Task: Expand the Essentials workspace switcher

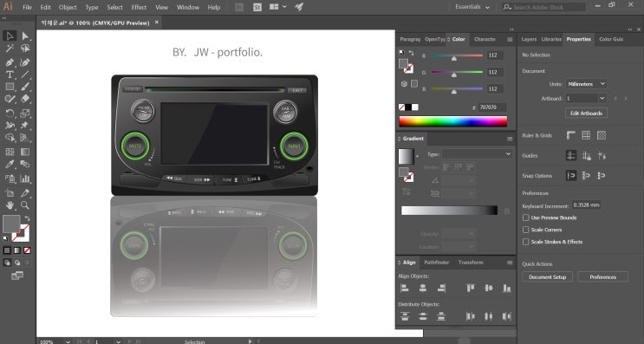Action: pyautogui.click(x=472, y=7)
